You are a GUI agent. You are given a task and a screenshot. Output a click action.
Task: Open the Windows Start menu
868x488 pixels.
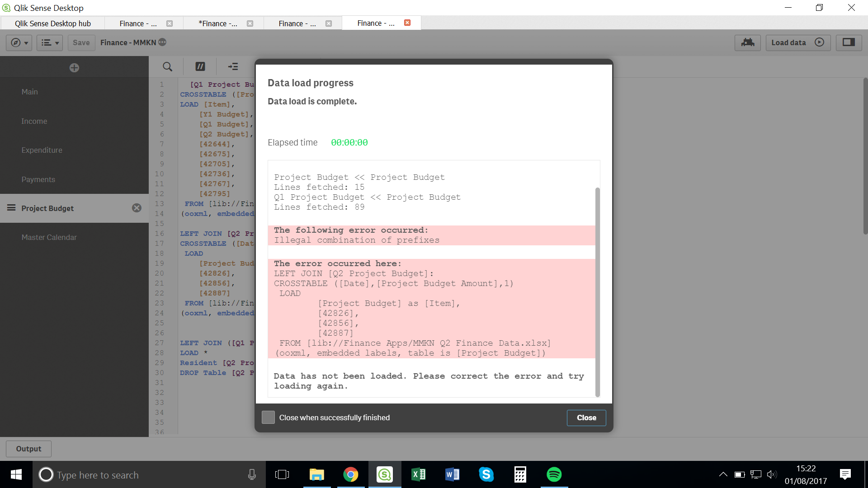16,474
